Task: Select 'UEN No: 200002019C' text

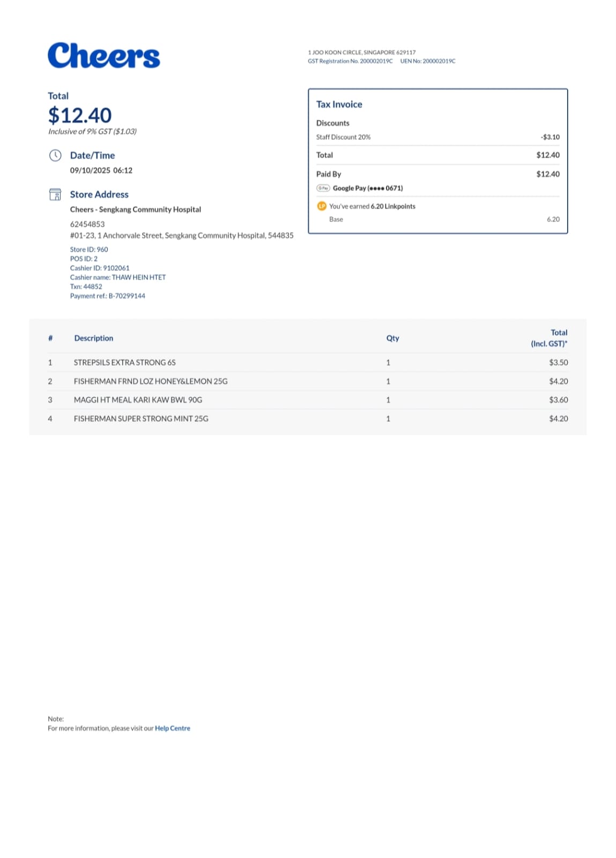Action: point(428,61)
